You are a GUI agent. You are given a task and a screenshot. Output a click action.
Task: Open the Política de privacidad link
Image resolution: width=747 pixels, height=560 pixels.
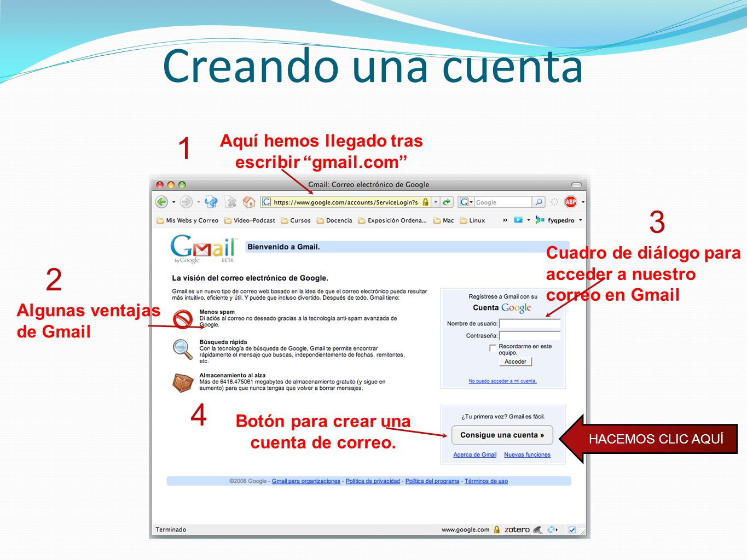(x=373, y=481)
